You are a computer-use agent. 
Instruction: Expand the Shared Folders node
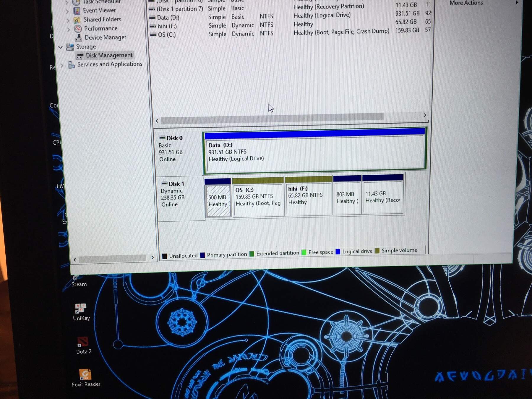(68, 20)
